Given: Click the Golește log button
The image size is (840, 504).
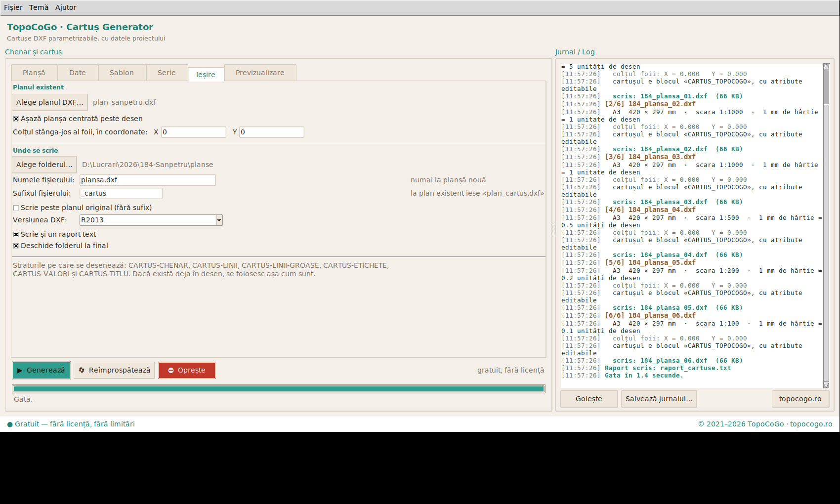Looking at the screenshot, I should [x=588, y=399].
